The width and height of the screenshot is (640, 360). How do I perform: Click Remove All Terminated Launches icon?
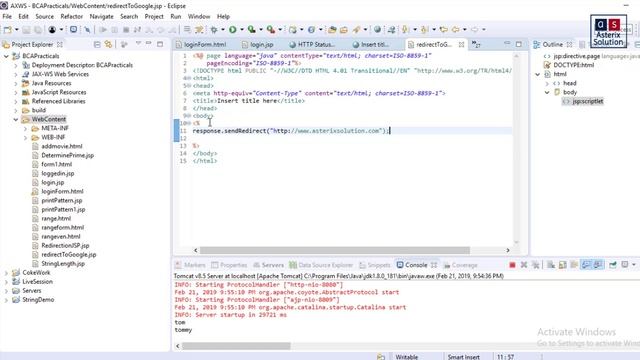[x=536, y=265]
